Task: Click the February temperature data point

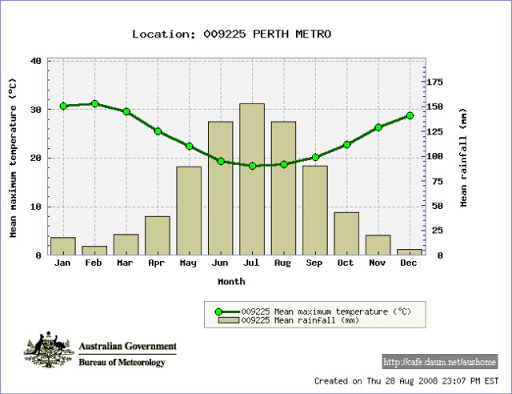Action: 95,104
